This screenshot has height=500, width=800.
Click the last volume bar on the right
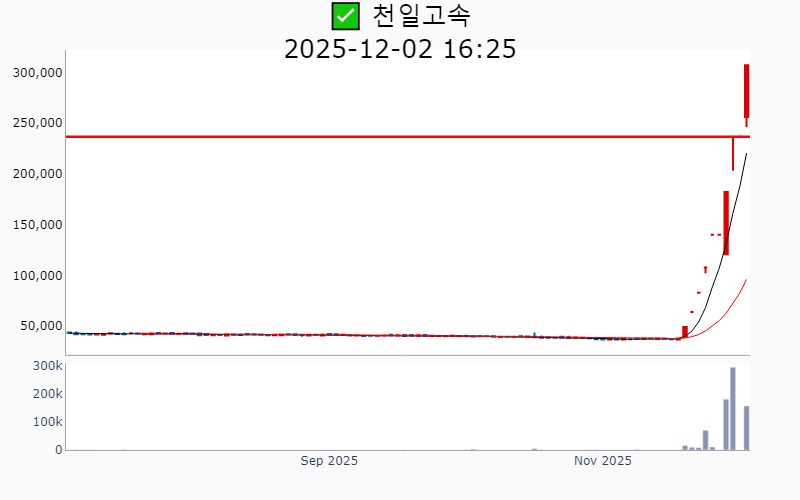point(746,427)
